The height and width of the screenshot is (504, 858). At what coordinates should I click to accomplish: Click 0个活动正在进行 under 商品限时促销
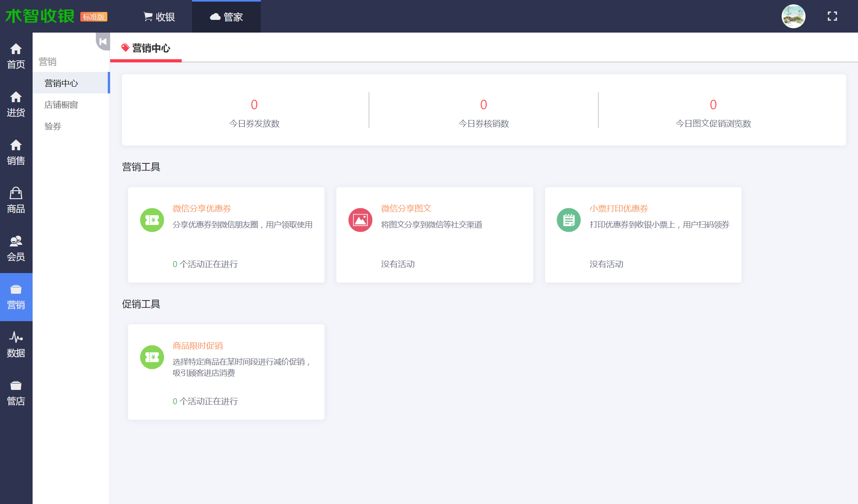point(206,401)
